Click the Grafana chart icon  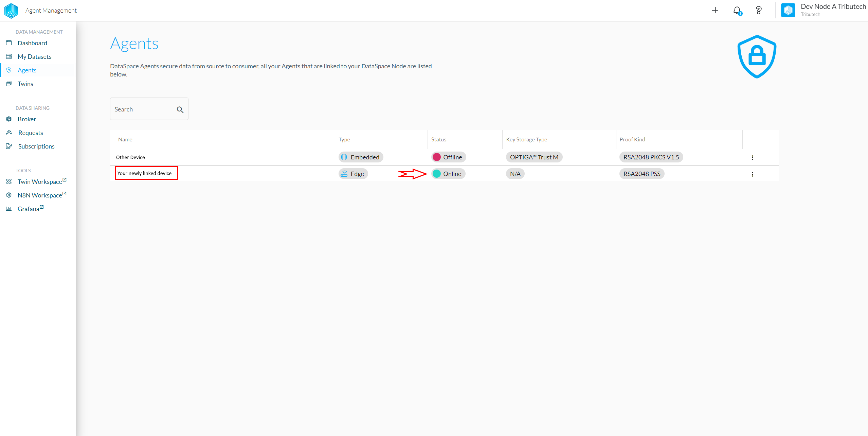click(x=9, y=209)
